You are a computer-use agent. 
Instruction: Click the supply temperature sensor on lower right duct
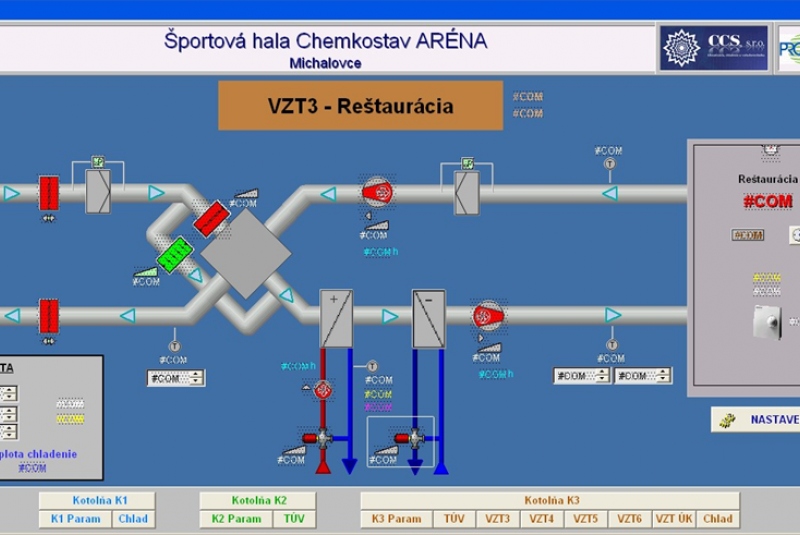[x=612, y=345]
